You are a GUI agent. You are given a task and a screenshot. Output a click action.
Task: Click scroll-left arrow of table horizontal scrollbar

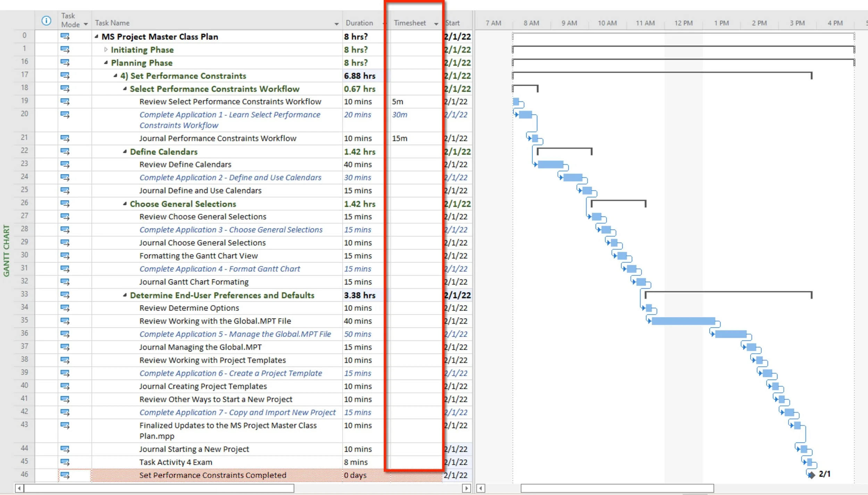tap(19, 488)
